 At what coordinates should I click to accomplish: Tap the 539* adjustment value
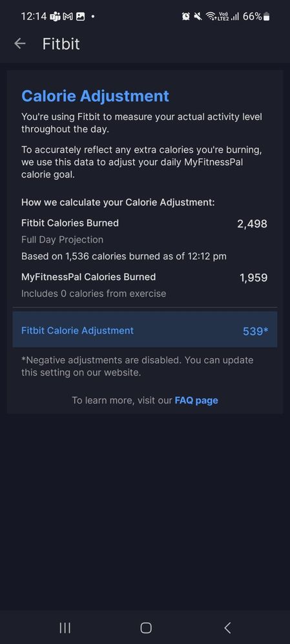(x=256, y=331)
